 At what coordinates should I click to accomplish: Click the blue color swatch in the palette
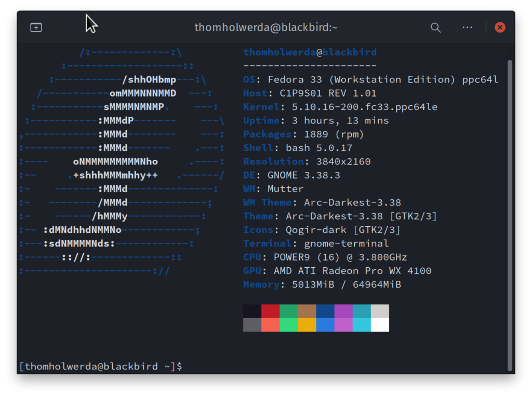(x=325, y=310)
